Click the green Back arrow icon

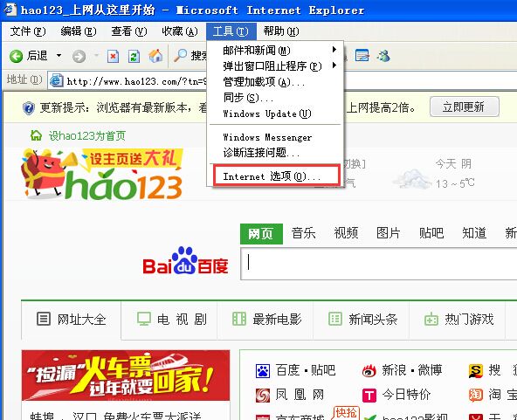coord(16,56)
